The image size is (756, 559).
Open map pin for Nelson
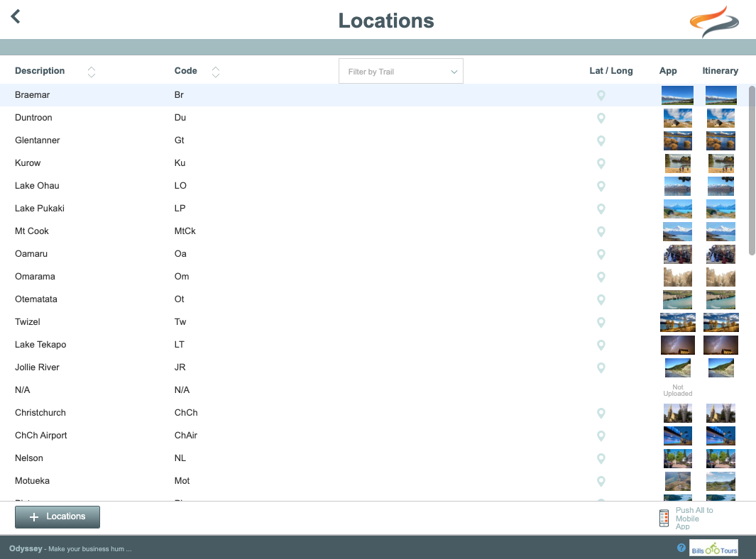601,458
